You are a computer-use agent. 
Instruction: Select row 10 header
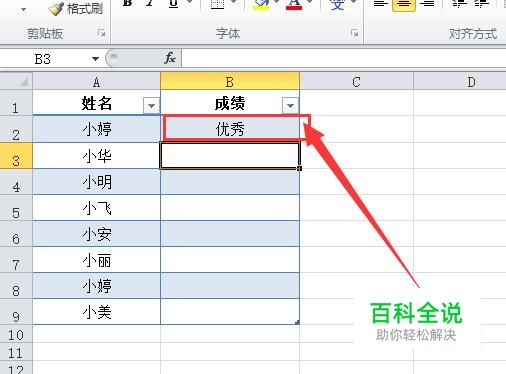tap(16, 334)
